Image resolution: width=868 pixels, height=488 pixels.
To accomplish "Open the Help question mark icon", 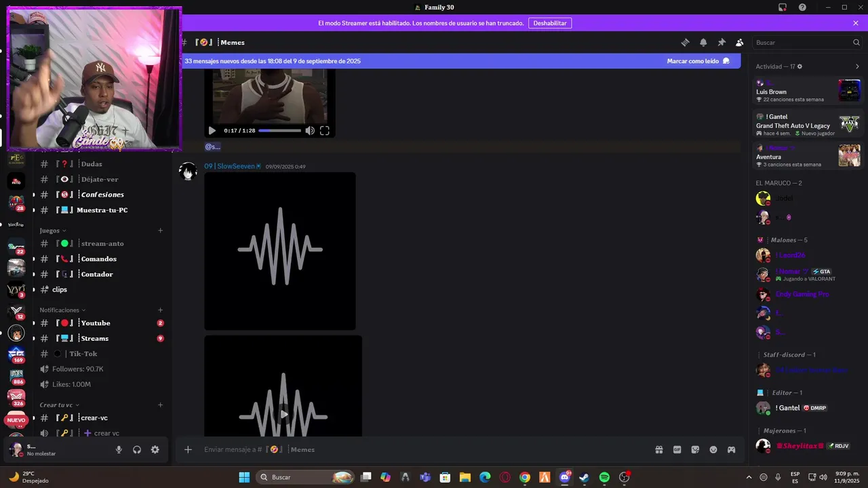I will pos(802,7).
